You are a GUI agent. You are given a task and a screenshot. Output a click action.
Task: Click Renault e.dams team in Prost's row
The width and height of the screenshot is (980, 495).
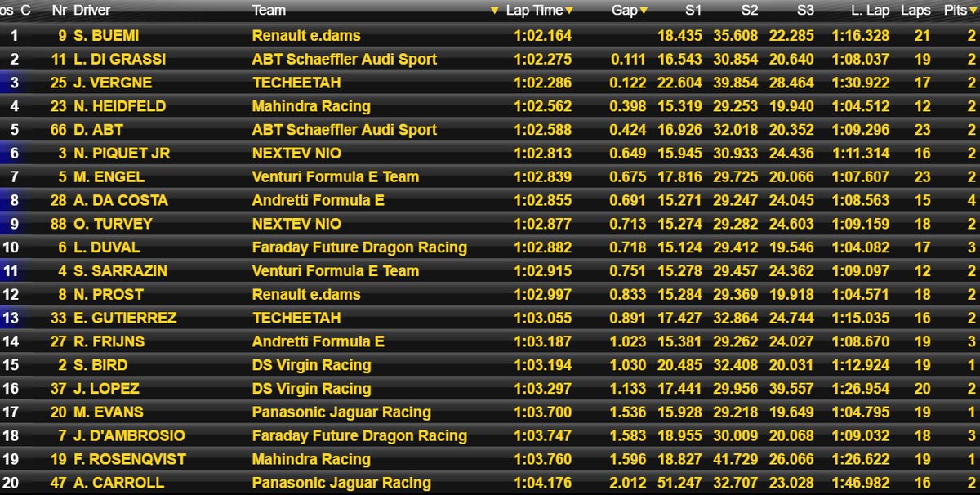click(x=306, y=294)
